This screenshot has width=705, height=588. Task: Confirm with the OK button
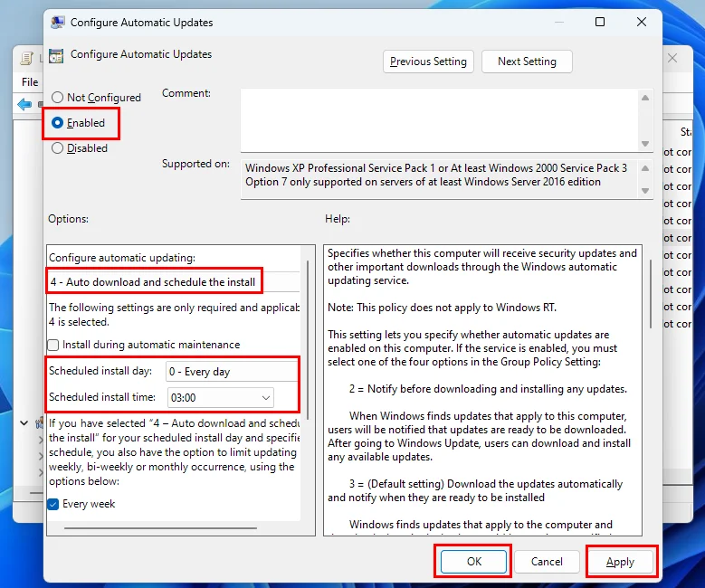pos(473,561)
